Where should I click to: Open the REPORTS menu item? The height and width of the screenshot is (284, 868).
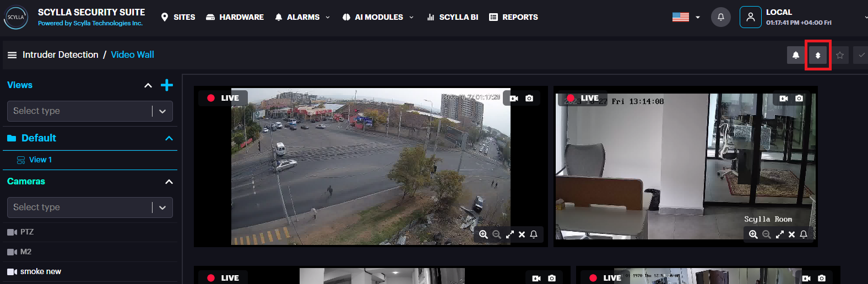click(513, 17)
